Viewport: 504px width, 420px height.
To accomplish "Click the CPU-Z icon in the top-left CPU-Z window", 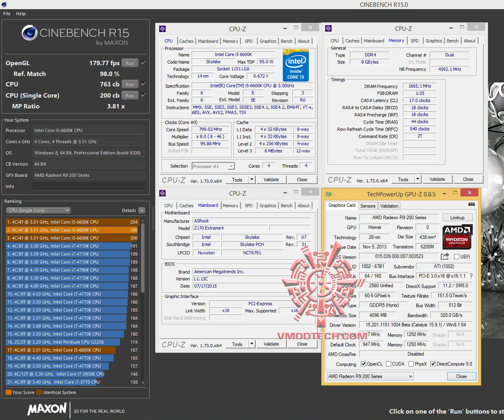I will [162, 29].
